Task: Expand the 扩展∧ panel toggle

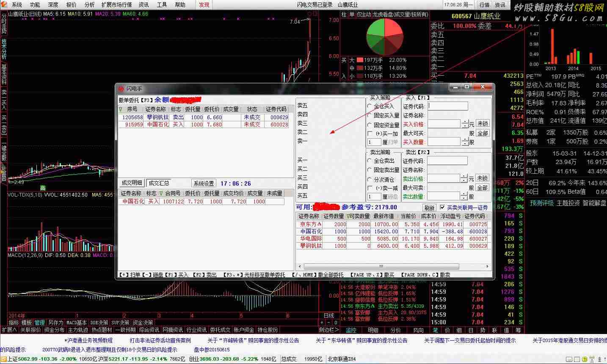Action: point(9,330)
